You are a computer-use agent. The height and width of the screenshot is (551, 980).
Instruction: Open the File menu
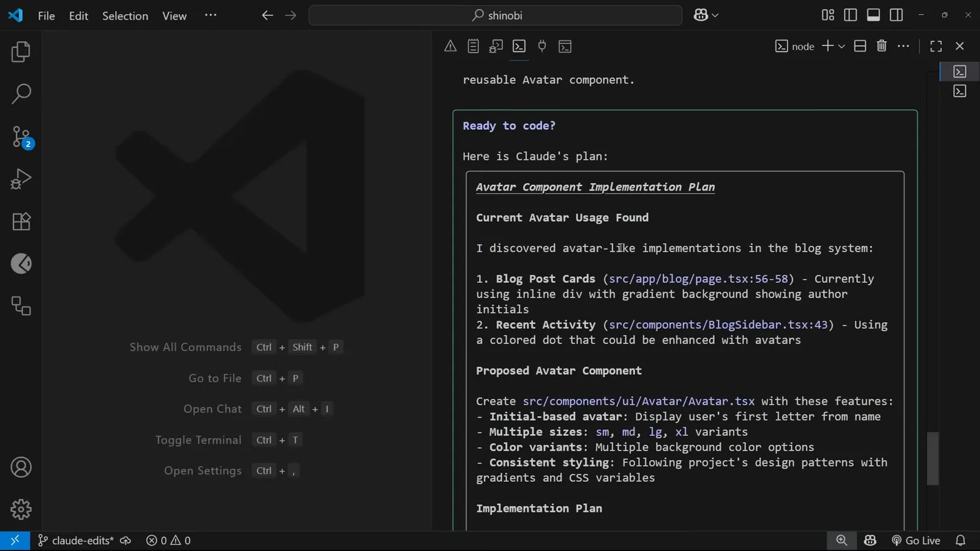coord(47,16)
